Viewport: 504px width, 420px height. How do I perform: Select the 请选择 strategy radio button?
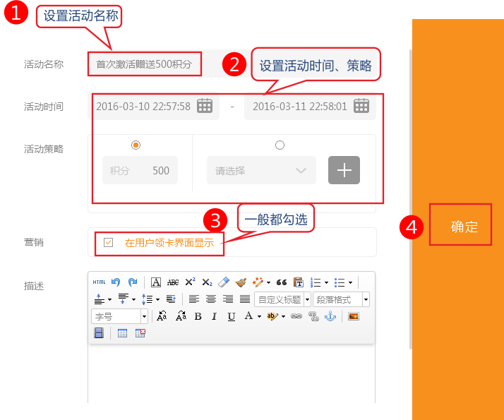click(x=280, y=145)
